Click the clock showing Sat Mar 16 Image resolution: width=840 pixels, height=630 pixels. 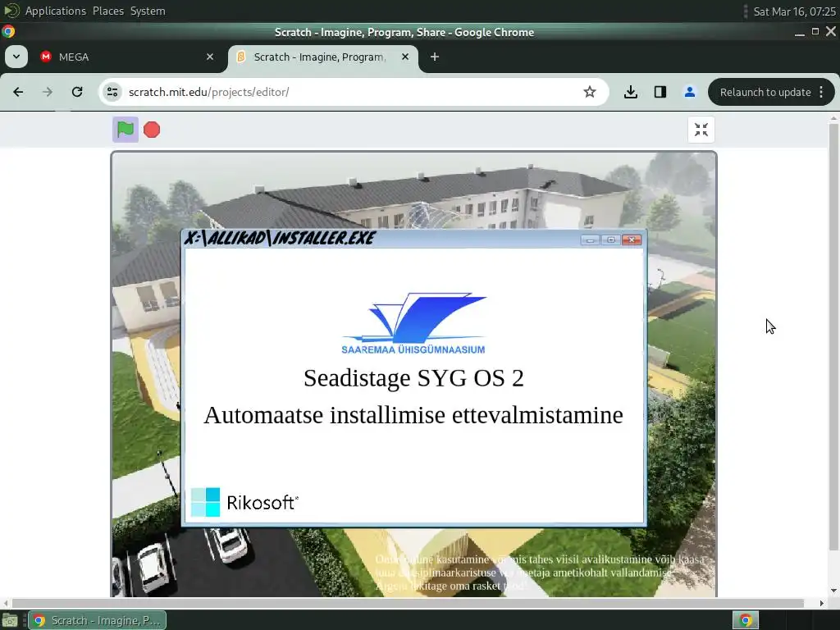(x=794, y=11)
